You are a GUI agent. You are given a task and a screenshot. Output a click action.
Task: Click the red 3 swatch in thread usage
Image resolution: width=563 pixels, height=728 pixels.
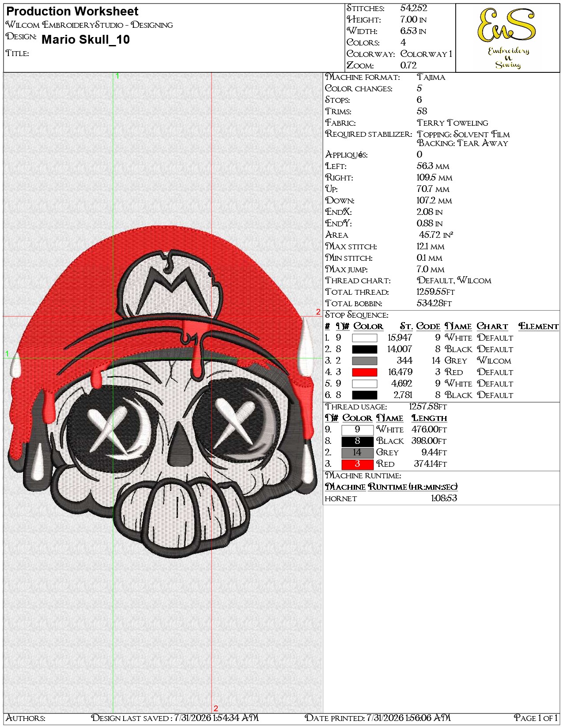click(357, 464)
